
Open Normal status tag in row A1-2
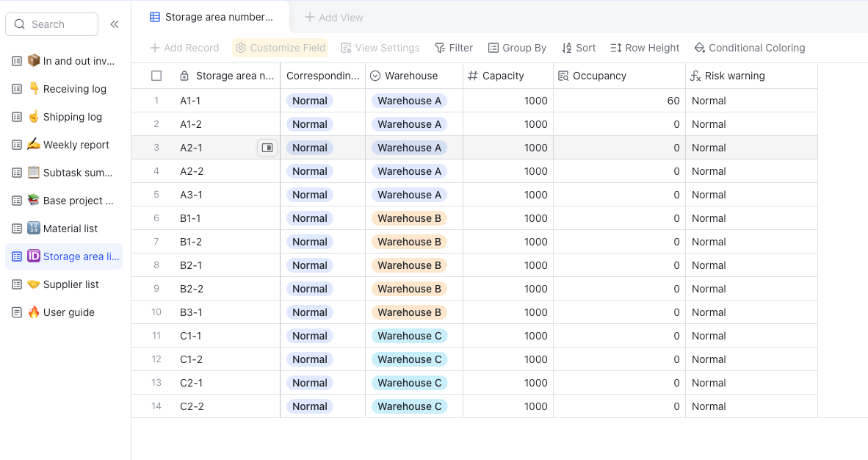tap(309, 124)
